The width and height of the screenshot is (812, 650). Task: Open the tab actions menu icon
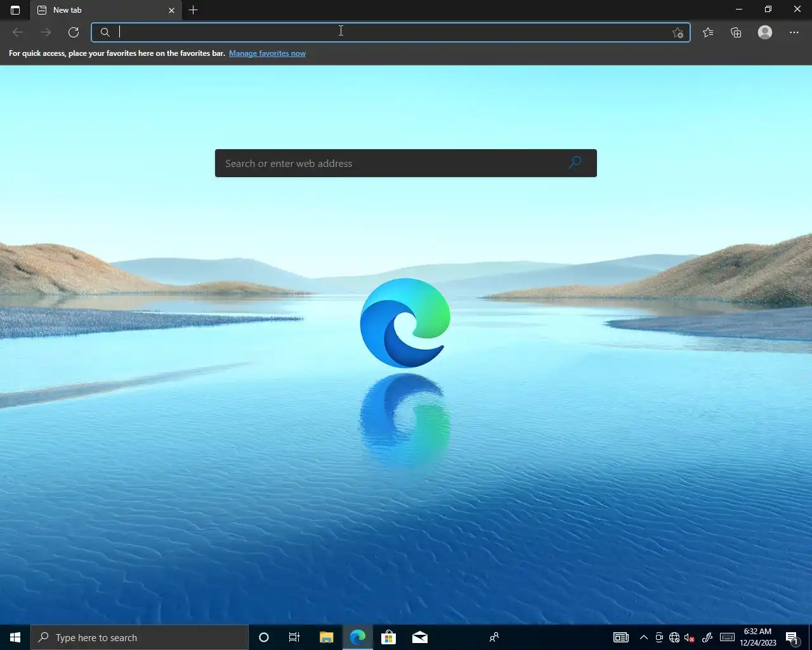[15, 10]
